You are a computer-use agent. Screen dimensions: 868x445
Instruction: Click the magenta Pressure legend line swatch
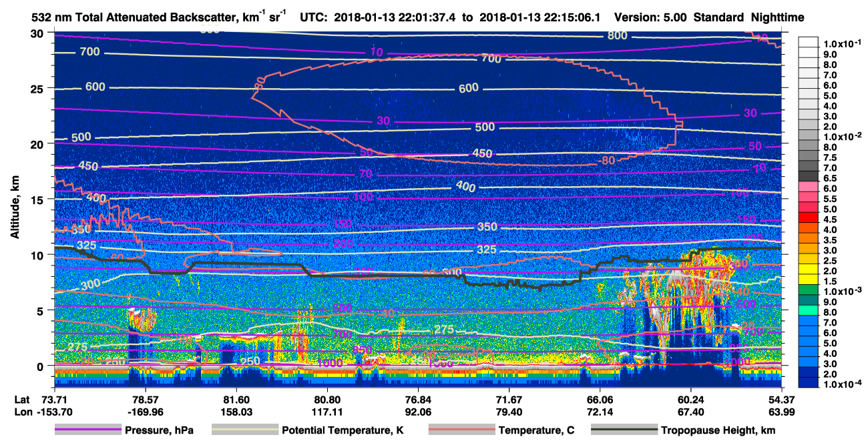(87, 430)
